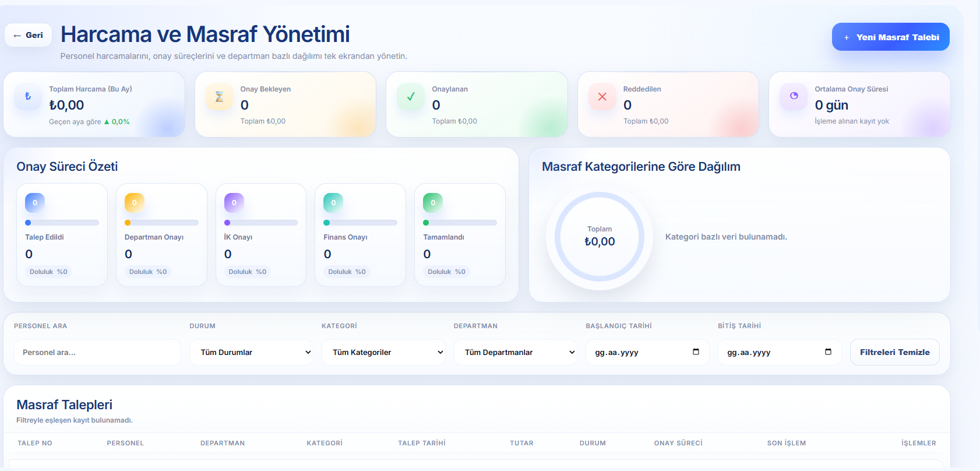Open the Tüm Durumlar status dropdown
Viewport: 980px width, 471px height.
(x=251, y=352)
